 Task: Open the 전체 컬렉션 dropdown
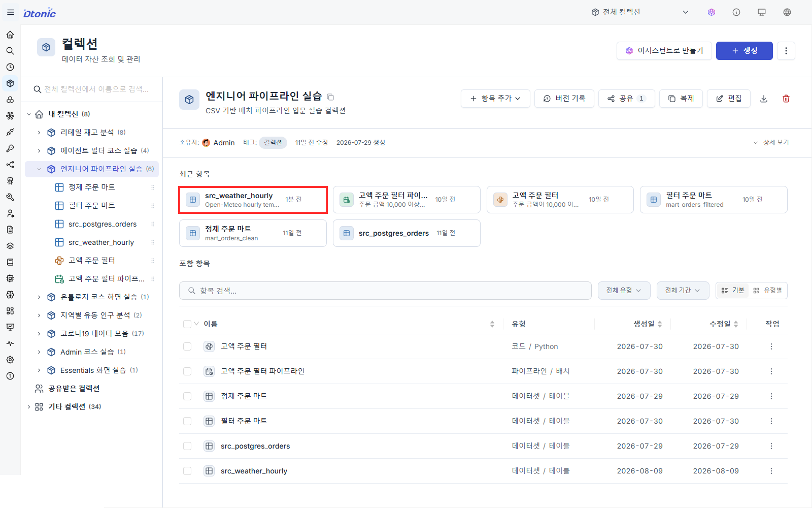(640, 12)
